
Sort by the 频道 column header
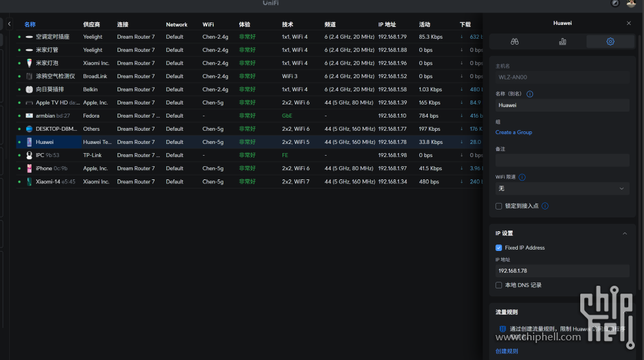coord(330,24)
